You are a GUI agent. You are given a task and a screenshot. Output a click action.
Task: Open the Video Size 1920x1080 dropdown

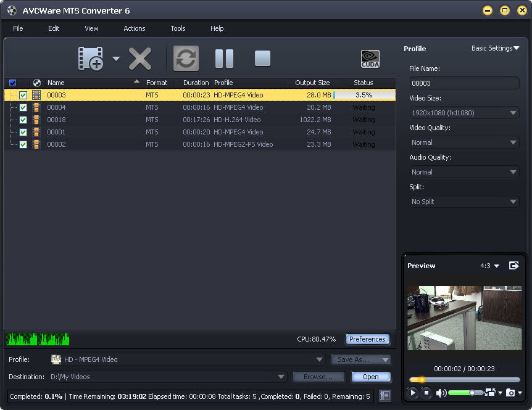(464, 113)
